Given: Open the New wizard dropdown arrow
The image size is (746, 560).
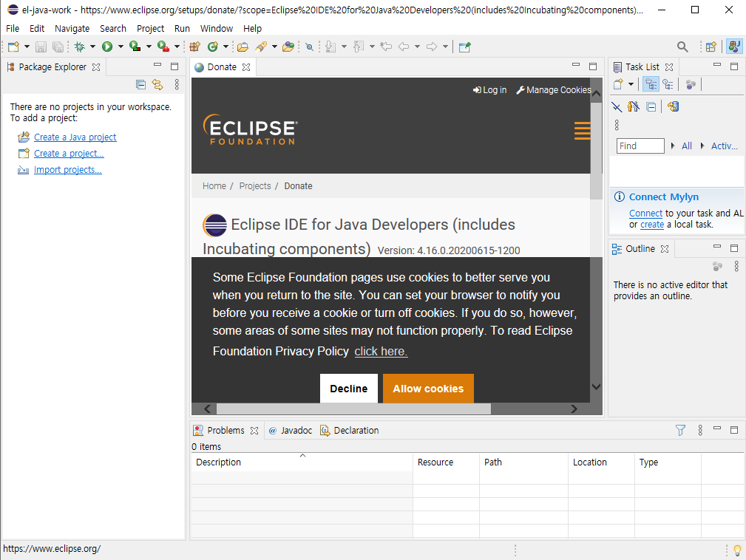Looking at the screenshot, I should pyautogui.click(x=27, y=47).
